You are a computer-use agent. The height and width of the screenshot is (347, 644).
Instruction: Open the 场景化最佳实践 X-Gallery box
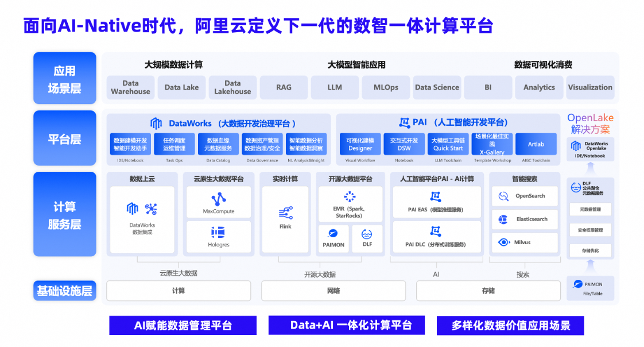[492, 144]
